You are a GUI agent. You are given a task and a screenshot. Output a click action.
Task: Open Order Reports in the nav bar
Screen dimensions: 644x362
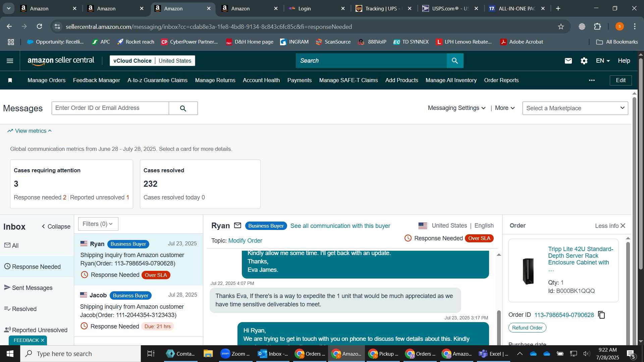(501, 80)
